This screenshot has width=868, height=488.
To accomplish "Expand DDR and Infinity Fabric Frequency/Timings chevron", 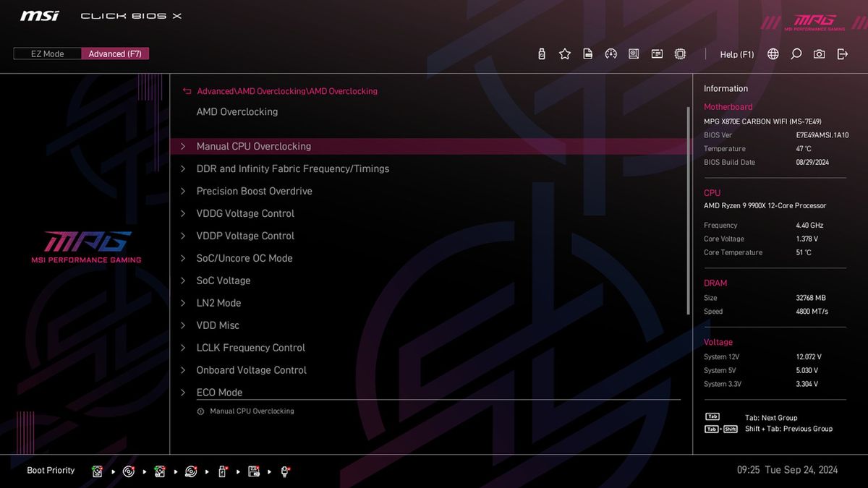I will pyautogui.click(x=183, y=168).
